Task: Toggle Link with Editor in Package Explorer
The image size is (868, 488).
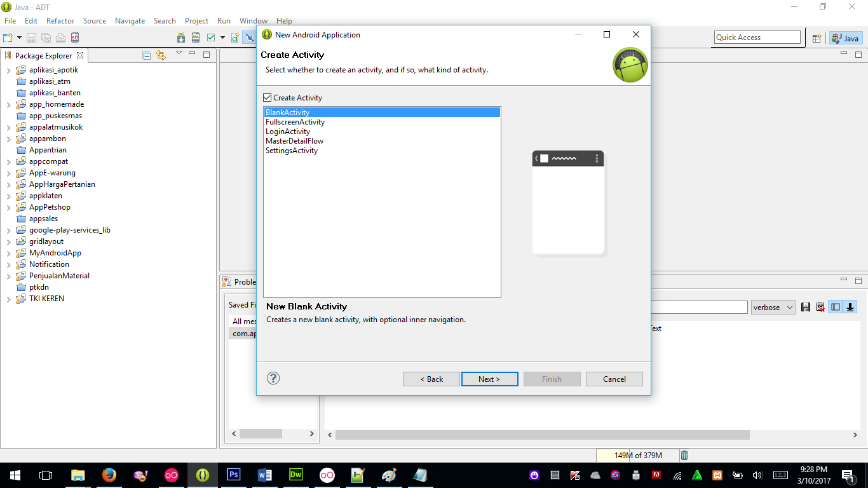Action: 161,55
